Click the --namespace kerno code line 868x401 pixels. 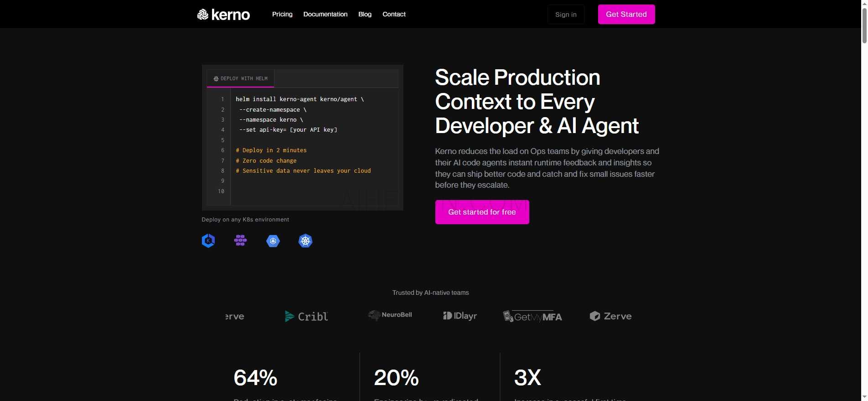(x=271, y=120)
